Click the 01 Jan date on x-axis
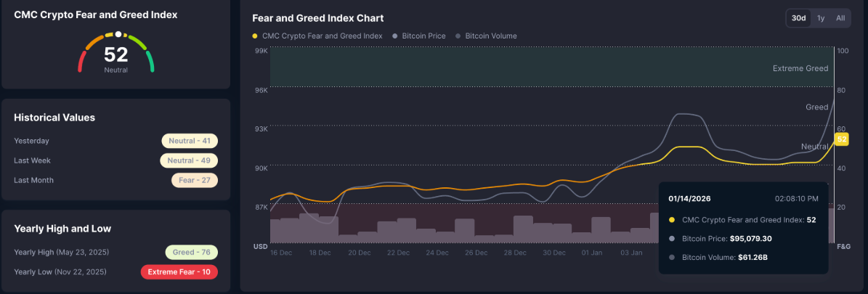The image size is (868, 294). click(593, 253)
